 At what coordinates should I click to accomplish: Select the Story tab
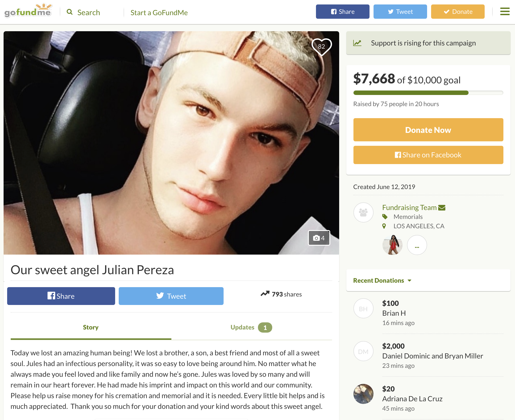[x=91, y=327]
